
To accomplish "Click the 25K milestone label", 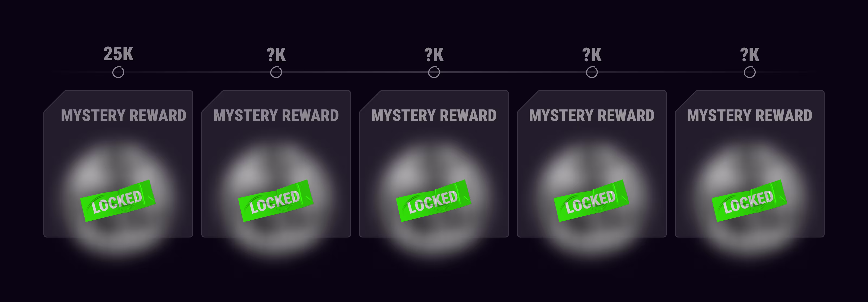I will pyautogui.click(x=118, y=54).
